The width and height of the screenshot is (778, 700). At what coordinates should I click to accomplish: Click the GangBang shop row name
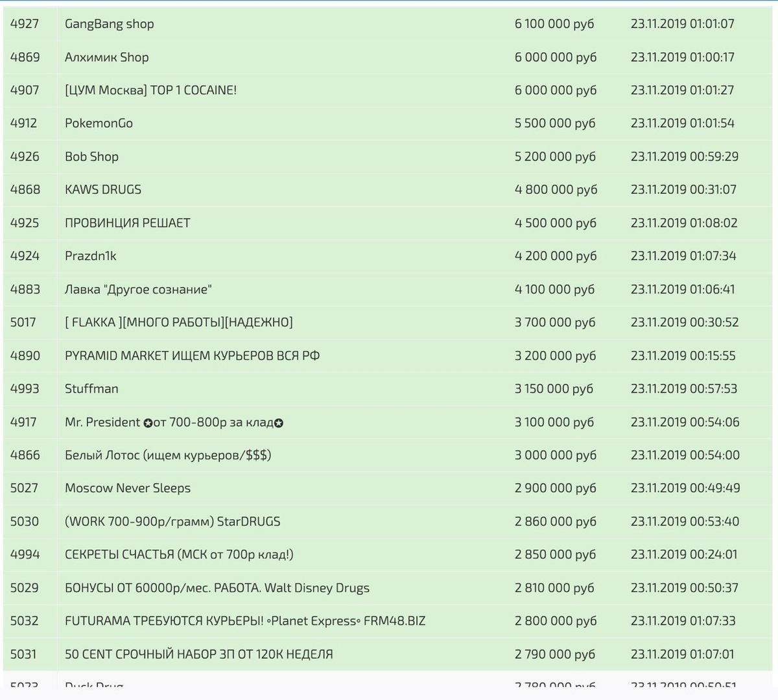pos(110,24)
